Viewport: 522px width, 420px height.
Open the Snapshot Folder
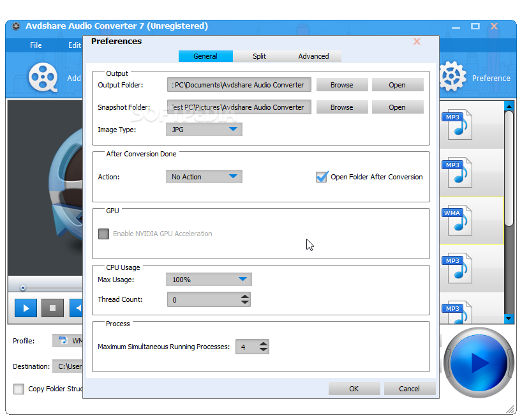(x=398, y=107)
